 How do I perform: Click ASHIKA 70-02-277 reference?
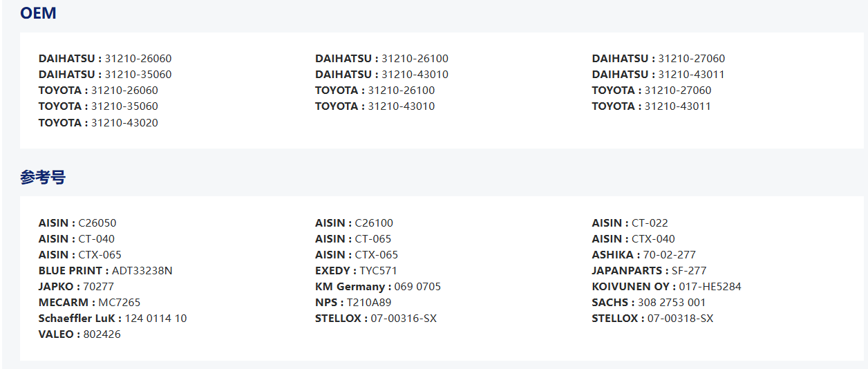[x=643, y=255]
